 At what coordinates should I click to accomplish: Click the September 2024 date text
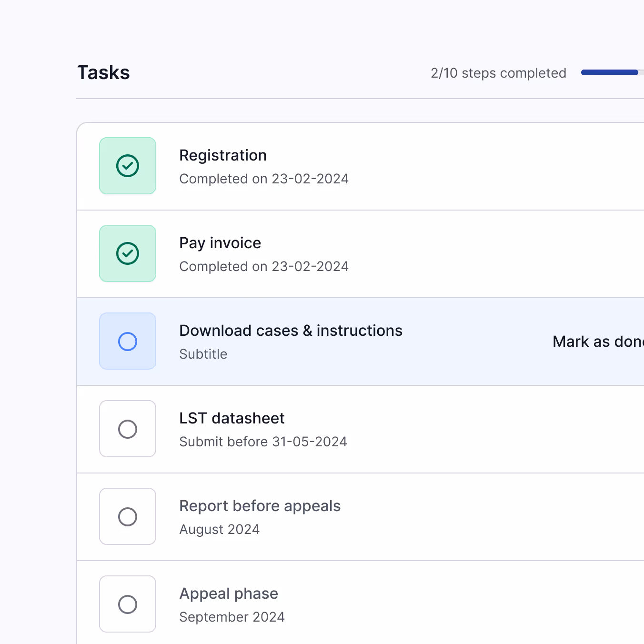click(x=232, y=617)
